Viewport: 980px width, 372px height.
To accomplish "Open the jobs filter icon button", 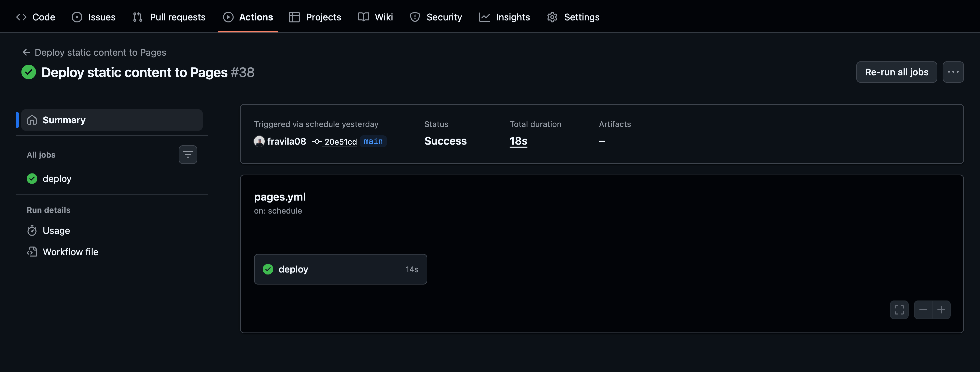I will (188, 154).
